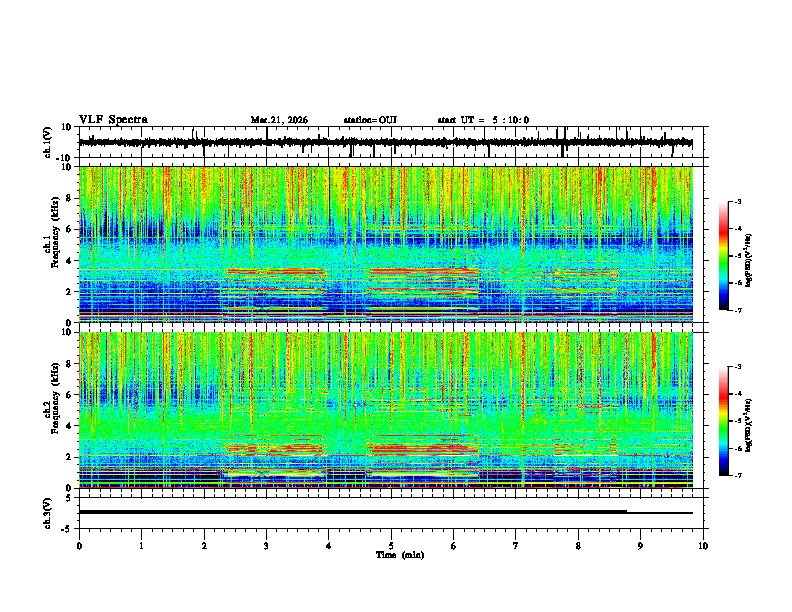Click the "-3" tick on ch.2 color bar
792x612 pixels.
click(737, 367)
